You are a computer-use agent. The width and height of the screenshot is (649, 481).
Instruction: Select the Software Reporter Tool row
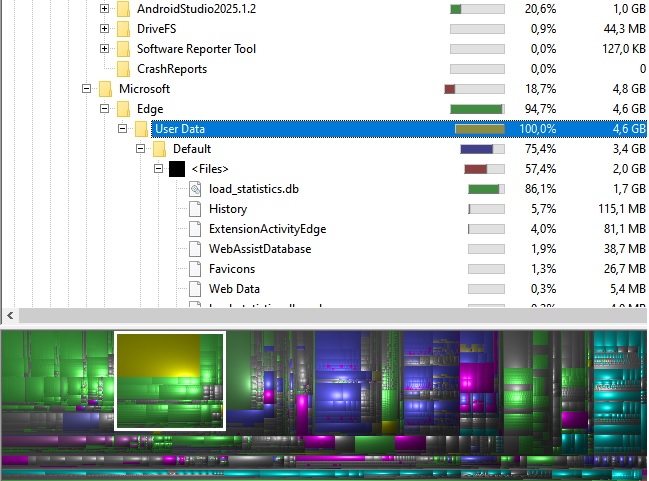pos(197,49)
